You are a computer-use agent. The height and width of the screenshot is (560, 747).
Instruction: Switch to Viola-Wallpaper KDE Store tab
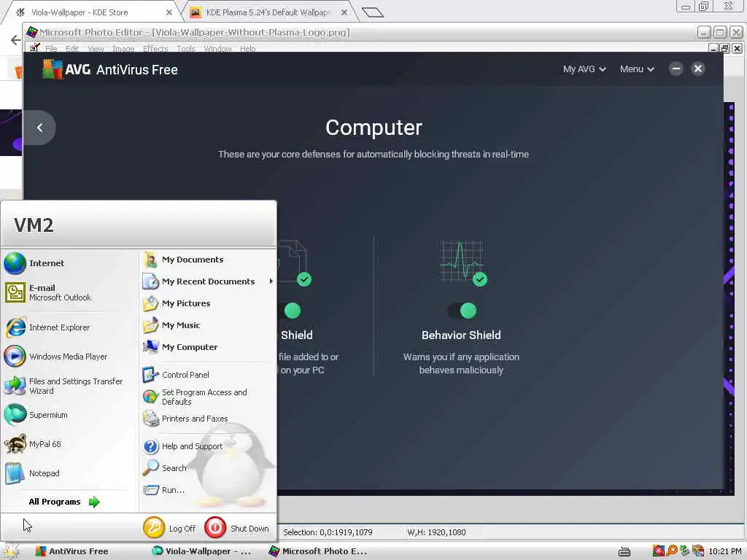90,12
